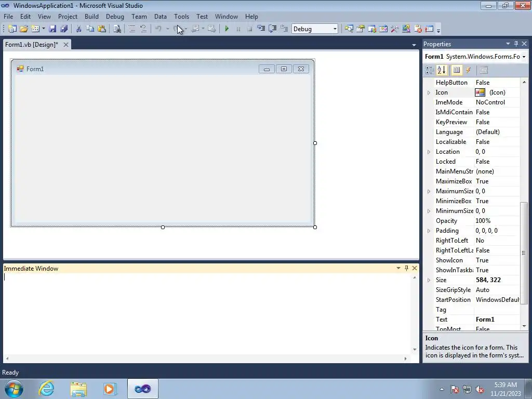Expand the Location property
This screenshot has height=399, width=532.
[x=429, y=152]
